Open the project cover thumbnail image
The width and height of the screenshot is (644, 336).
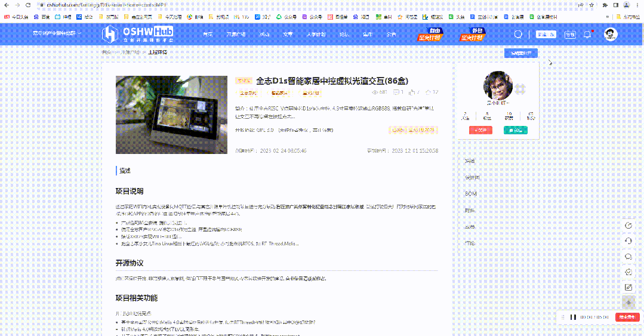[x=171, y=114]
